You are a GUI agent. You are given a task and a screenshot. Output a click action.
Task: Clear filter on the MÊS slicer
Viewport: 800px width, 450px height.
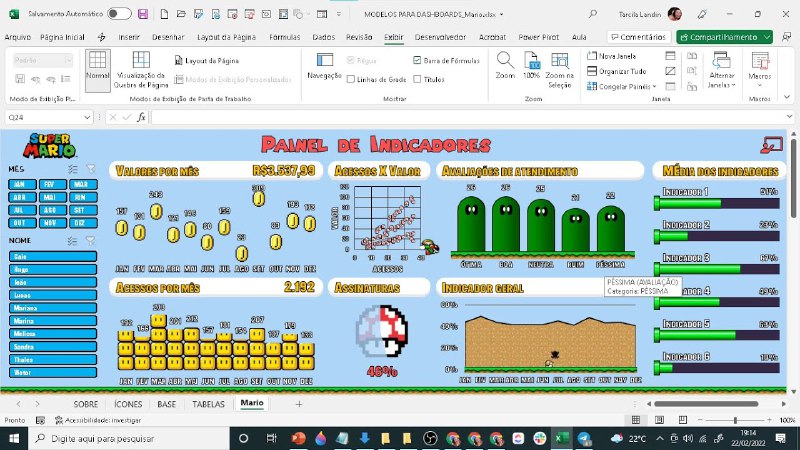91,169
